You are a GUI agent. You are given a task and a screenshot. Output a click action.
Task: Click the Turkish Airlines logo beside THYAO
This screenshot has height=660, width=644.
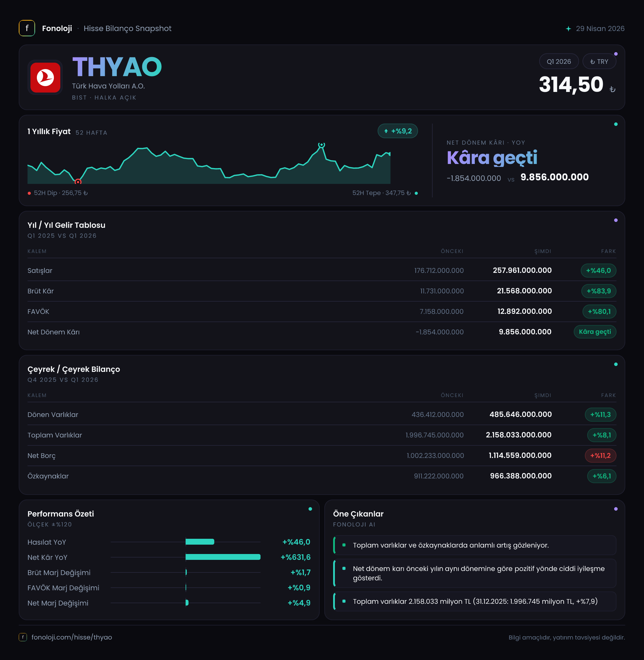(45, 77)
